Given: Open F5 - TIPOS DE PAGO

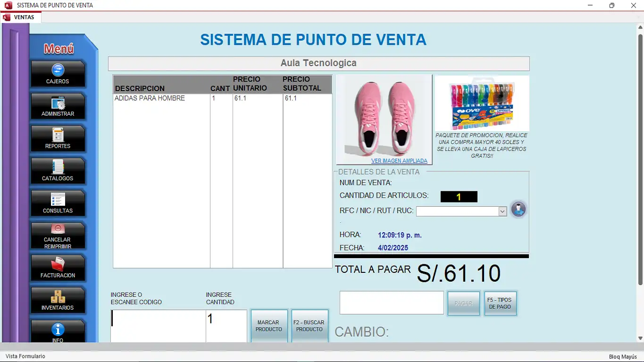Looking at the screenshot, I should click(500, 303).
